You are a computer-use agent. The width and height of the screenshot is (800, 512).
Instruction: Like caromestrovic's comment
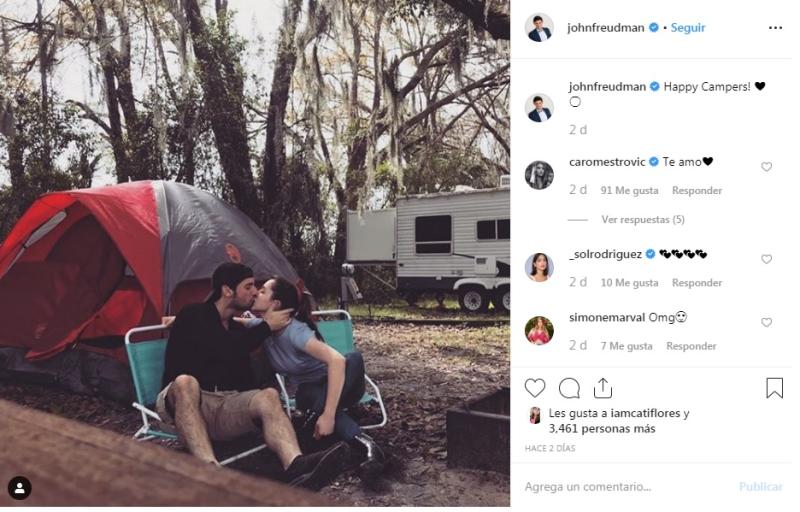pos(767,167)
